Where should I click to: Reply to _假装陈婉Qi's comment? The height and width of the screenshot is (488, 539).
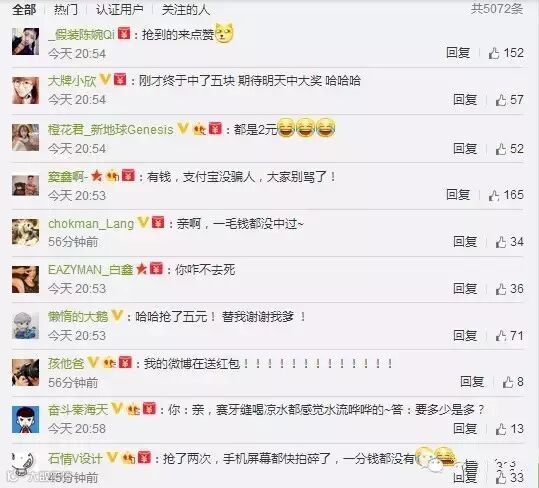[x=458, y=53]
